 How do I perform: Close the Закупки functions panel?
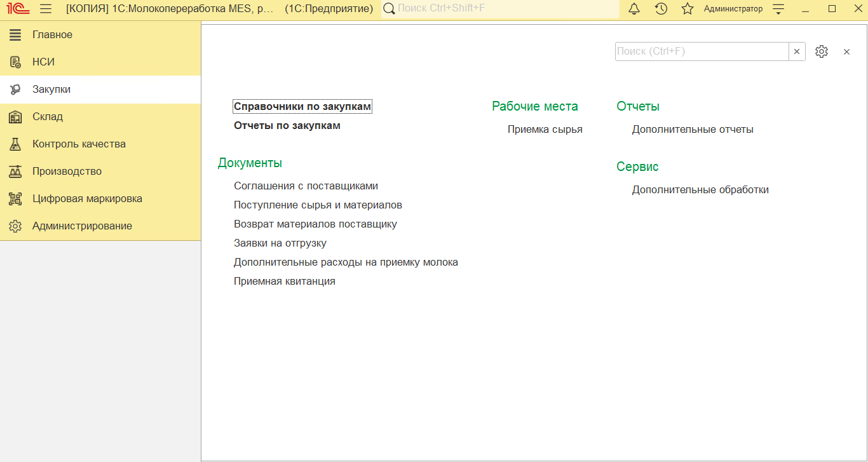pos(846,52)
